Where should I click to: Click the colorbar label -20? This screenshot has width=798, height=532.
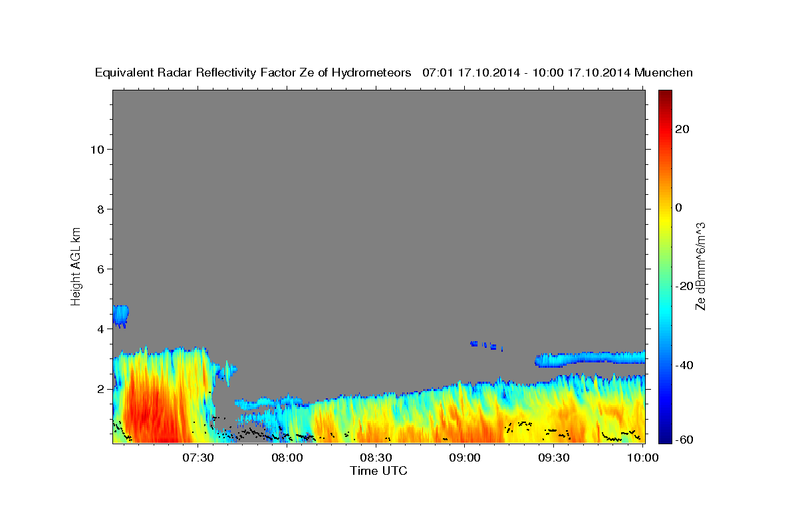click(684, 286)
